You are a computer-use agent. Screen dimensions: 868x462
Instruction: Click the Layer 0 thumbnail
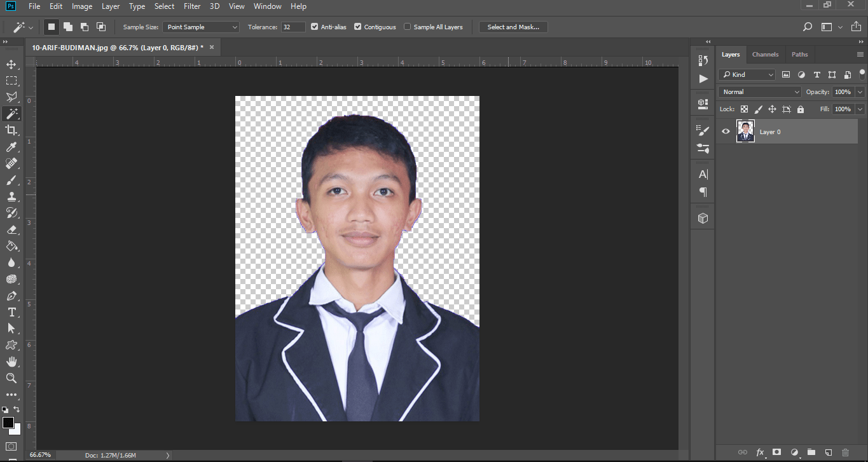(x=745, y=131)
